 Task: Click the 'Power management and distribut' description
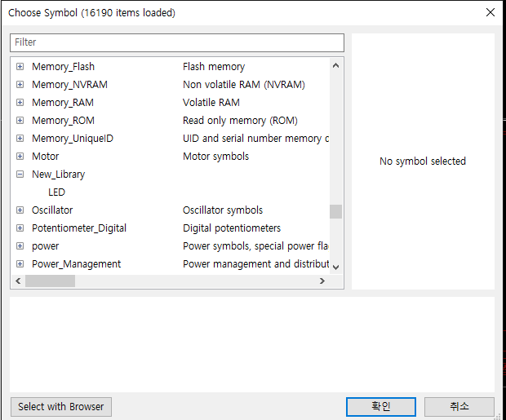pyautogui.click(x=255, y=264)
